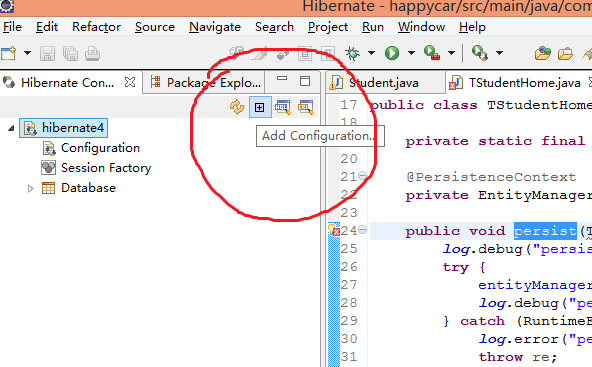
Task: Click the Debug bug icon
Action: (x=352, y=53)
